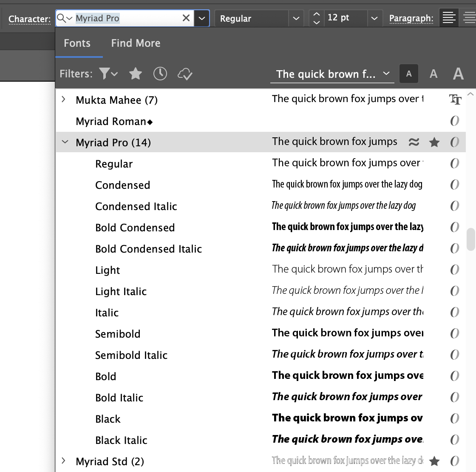
Task: Switch to the Find More tab
Action: coord(135,43)
